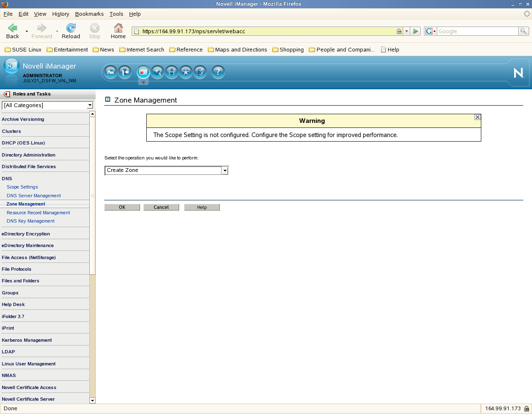Open the Forward history dropdown arrow
The width and height of the screenshot is (532, 414).
[57, 31]
